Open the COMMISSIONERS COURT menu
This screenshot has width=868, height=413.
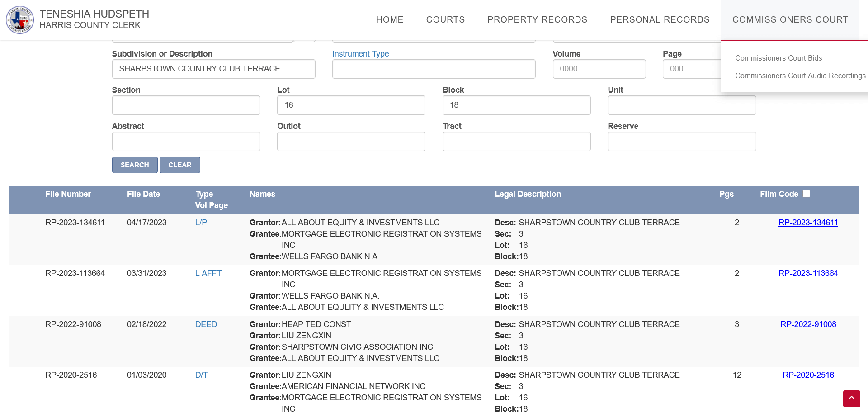point(790,19)
